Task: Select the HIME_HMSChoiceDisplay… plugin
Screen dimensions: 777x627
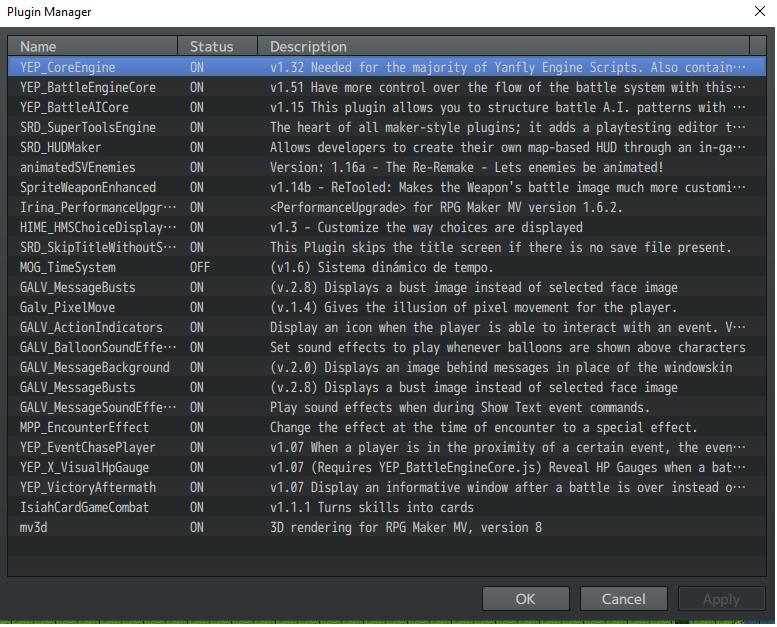Action: tap(387, 227)
